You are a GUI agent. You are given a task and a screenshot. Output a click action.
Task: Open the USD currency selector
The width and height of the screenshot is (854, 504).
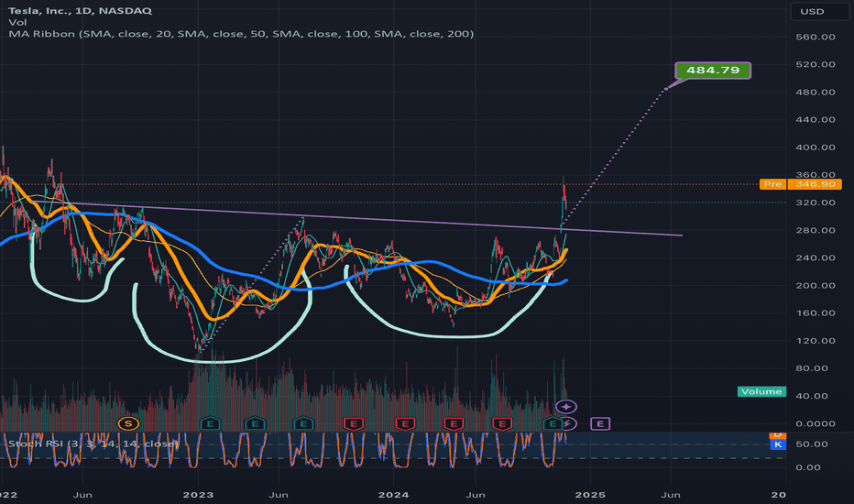pos(819,11)
